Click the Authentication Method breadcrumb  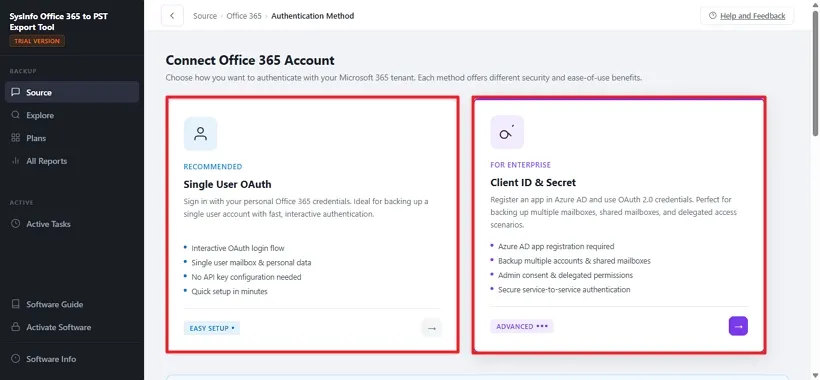click(x=313, y=16)
